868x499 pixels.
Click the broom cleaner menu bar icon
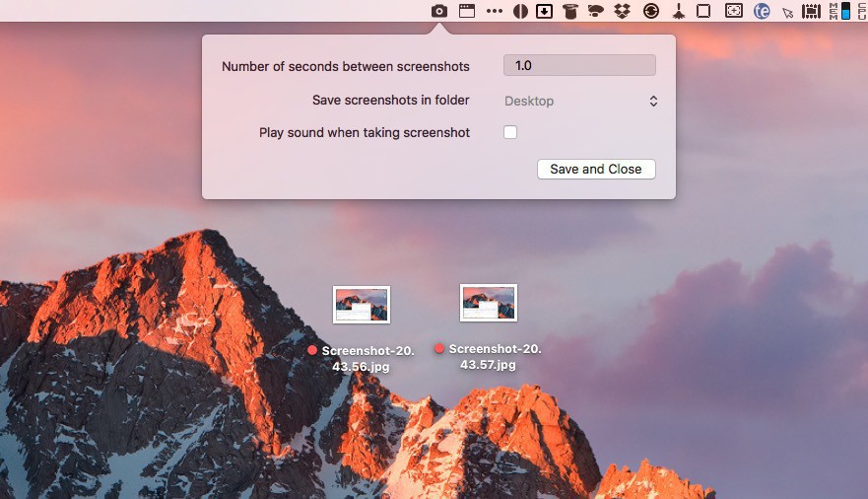click(x=679, y=11)
